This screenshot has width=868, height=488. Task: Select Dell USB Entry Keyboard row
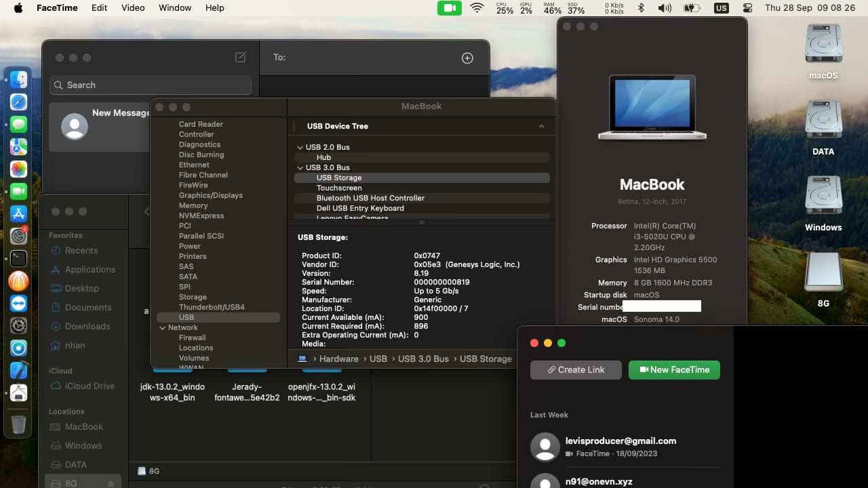(422, 208)
